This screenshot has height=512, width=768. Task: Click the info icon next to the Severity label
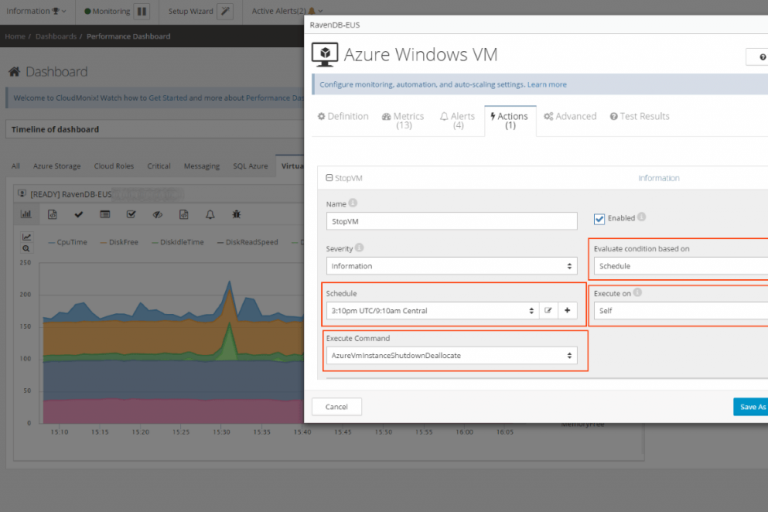point(360,248)
